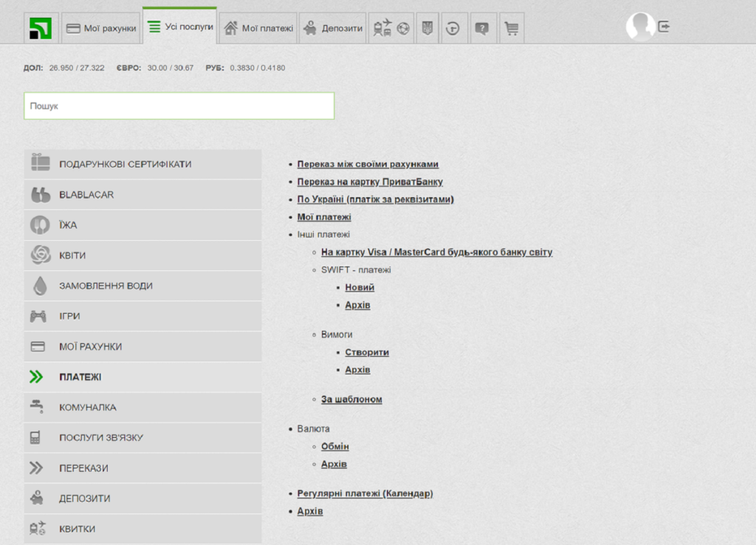Viewport: 756px width, 545px height.
Task: Open the shopping cart icon
Action: (511, 28)
